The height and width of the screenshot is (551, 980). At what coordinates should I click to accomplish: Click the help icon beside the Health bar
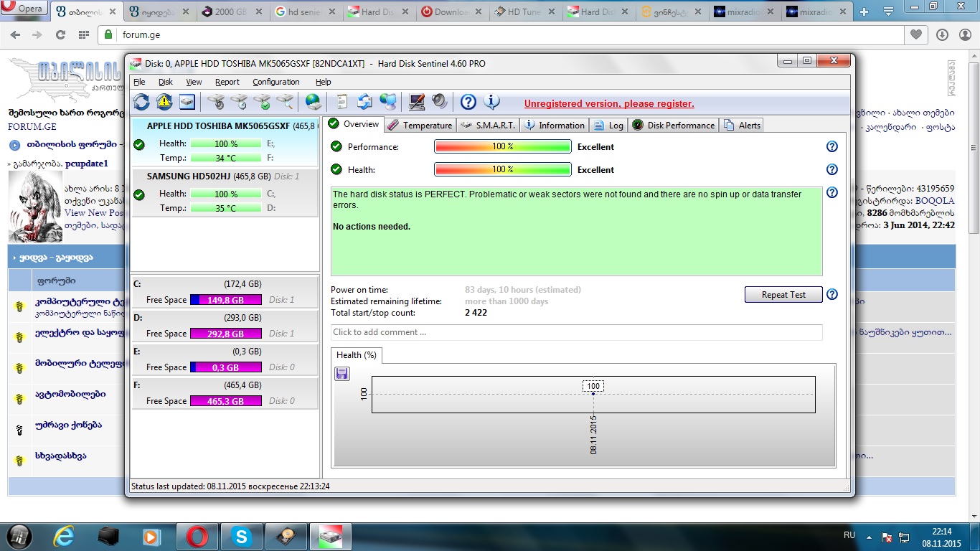(832, 169)
